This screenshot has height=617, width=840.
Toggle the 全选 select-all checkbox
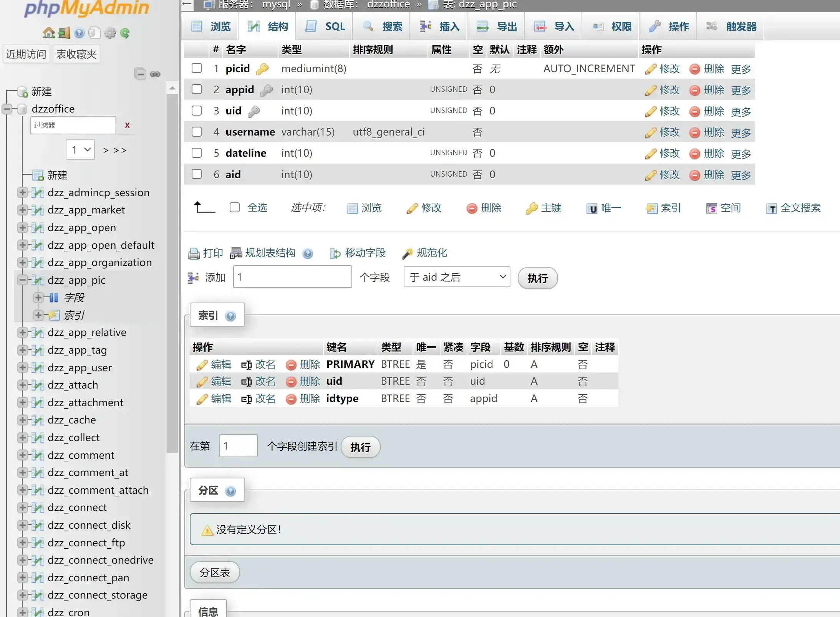(x=234, y=207)
